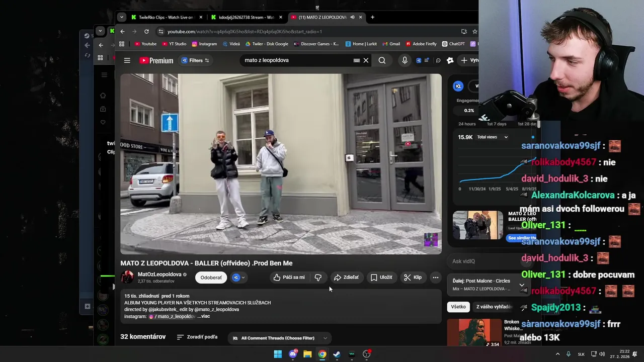Screen dimensions: 644x362
Task: Focus the mato z leopoldova search field
Action: [x=297, y=60]
